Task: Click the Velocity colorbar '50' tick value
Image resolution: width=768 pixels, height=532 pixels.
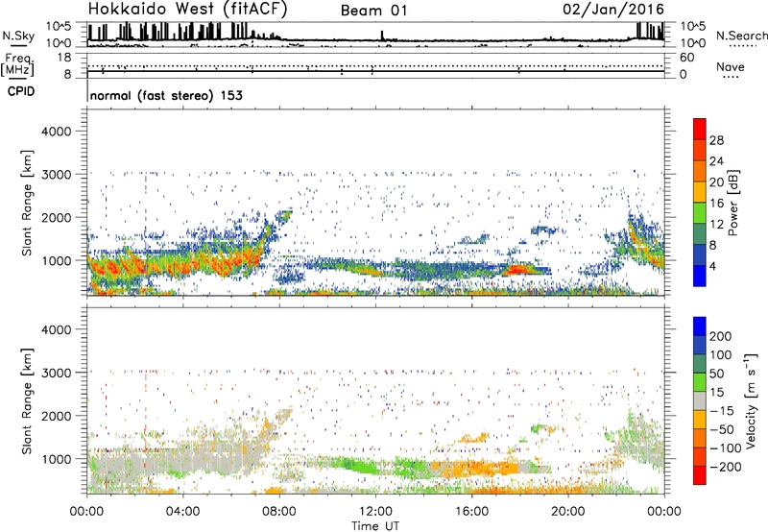Action: (716, 374)
